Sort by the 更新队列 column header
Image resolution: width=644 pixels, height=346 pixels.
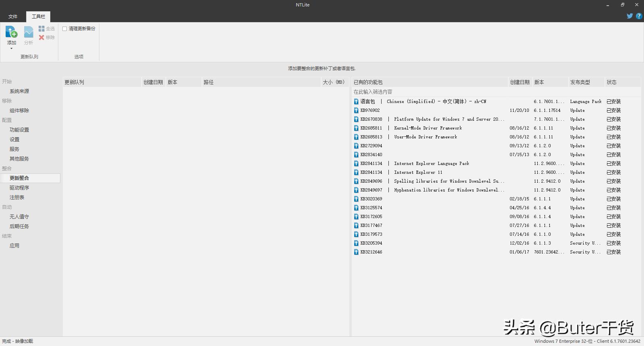(x=102, y=82)
